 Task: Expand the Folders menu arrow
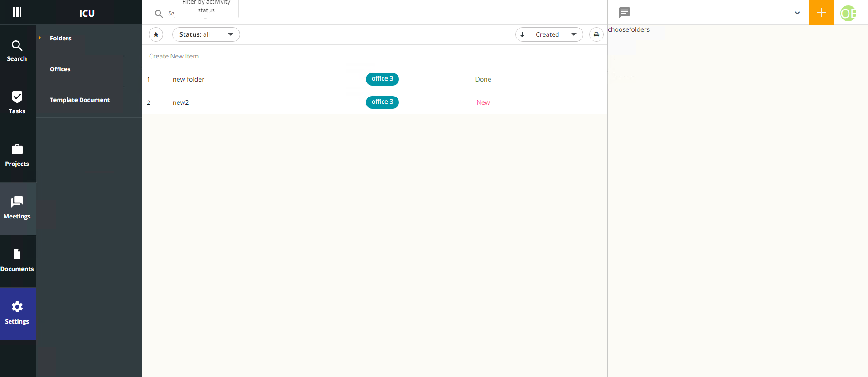point(40,38)
